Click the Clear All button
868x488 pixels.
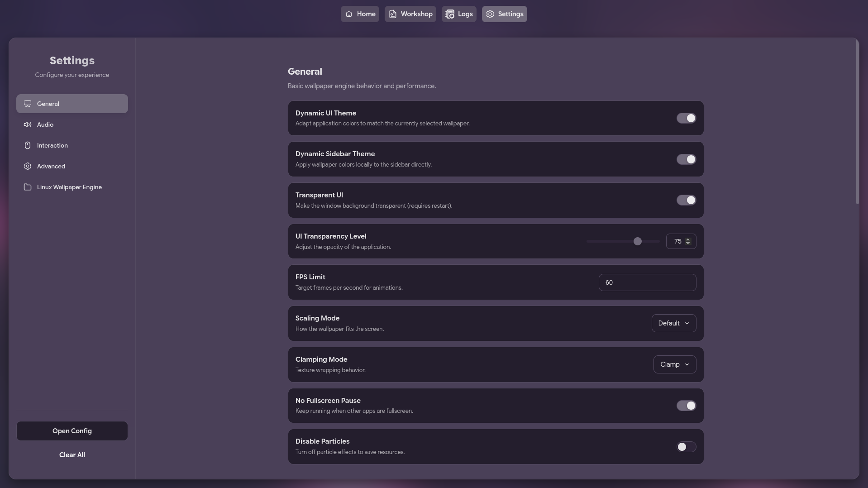72,455
